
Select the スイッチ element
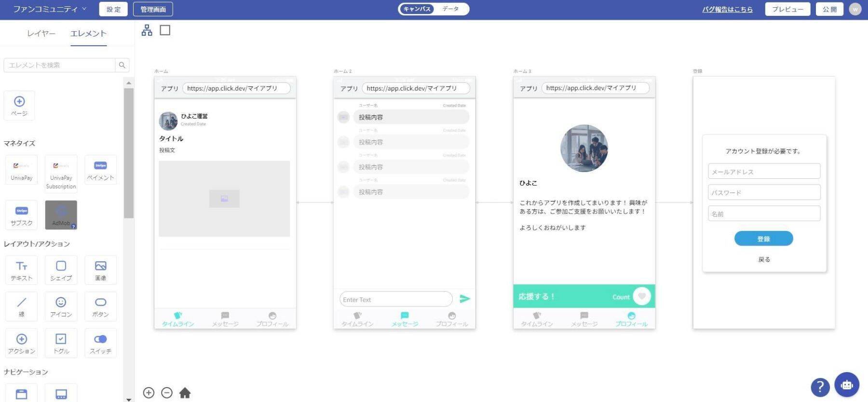click(100, 343)
